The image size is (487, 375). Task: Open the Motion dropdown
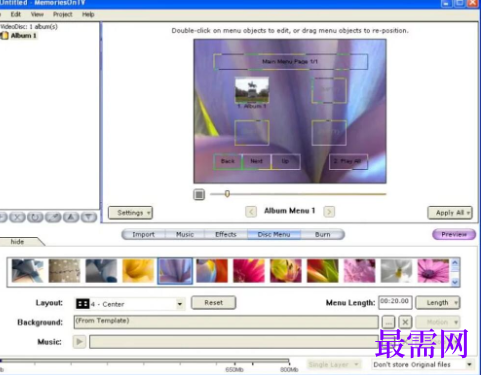coord(438,322)
